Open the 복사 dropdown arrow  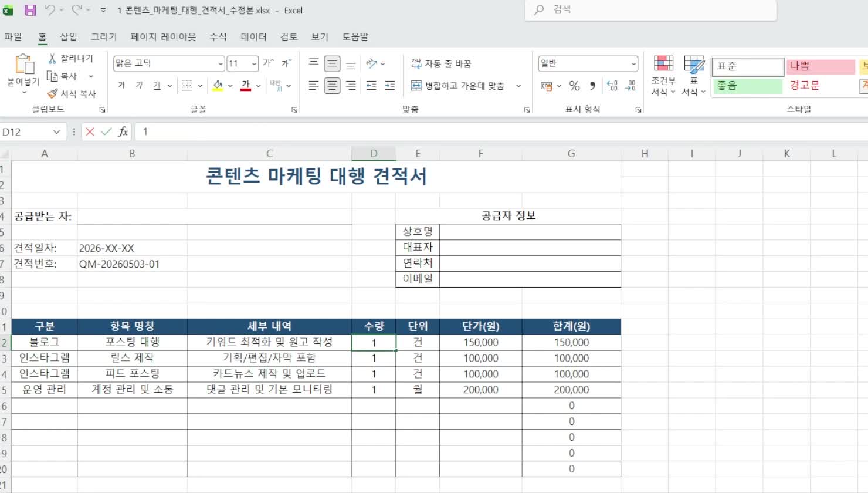(x=91, y=76)
